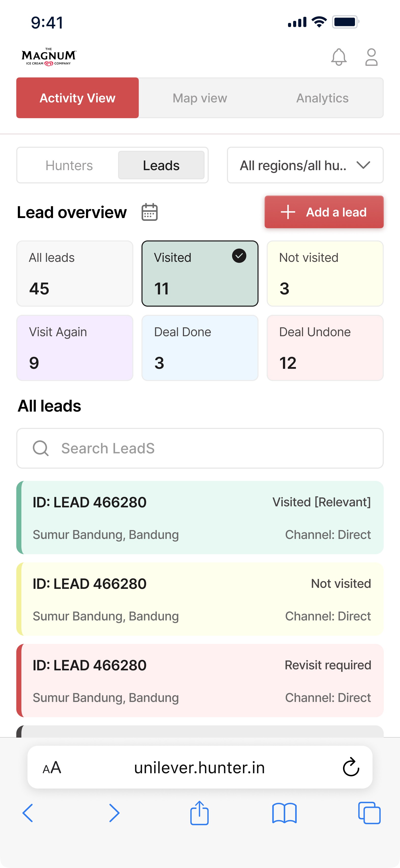Screen dimensions: 400x868
Task: Switch to the Map view tab
Action: [200, 98]
